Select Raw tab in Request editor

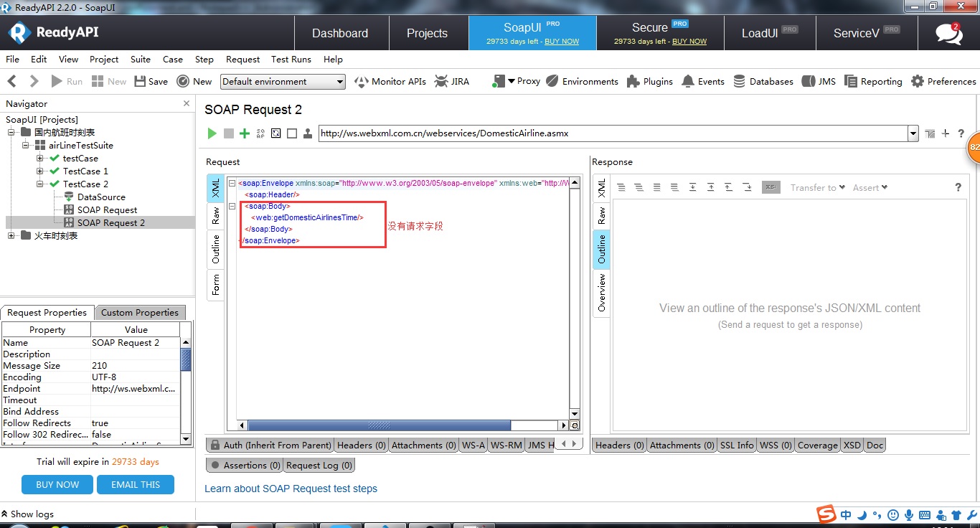click(x=216, y=214)
